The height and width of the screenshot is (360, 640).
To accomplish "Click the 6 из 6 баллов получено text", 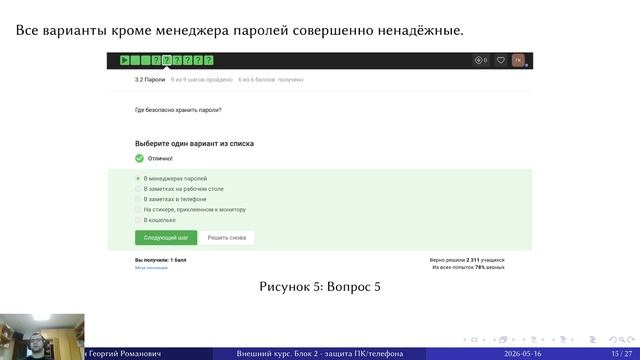I will 271,80.
